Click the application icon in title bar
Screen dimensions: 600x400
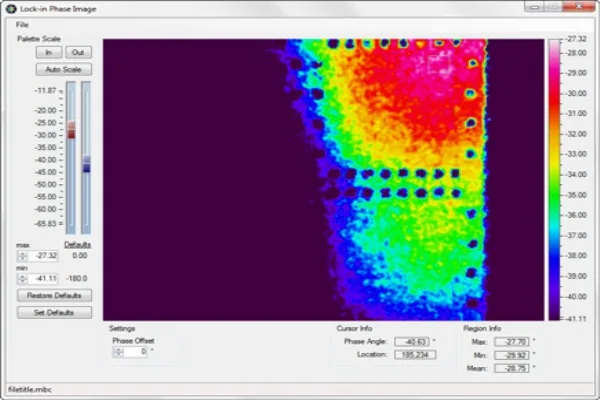point(11,8)
